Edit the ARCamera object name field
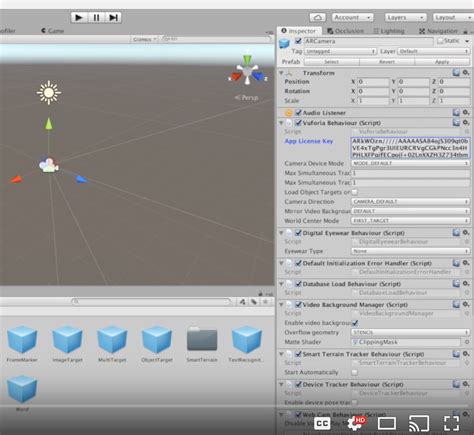This screenshot has height=435, width=474. (368, 41)
